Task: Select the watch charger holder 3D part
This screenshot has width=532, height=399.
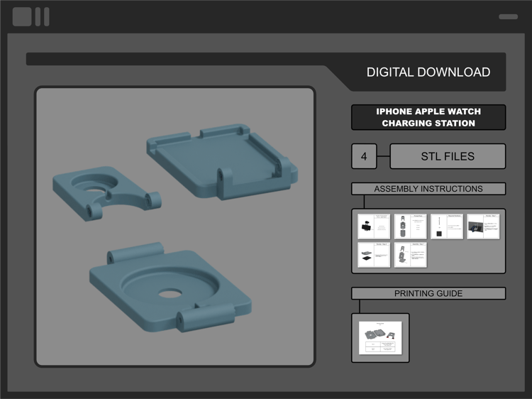Action: click(106, 193)
